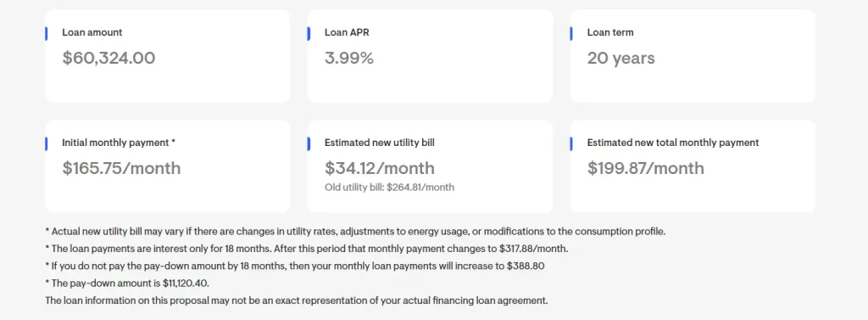
Task: Select the 20 years term value
Action: pos(620,58)
